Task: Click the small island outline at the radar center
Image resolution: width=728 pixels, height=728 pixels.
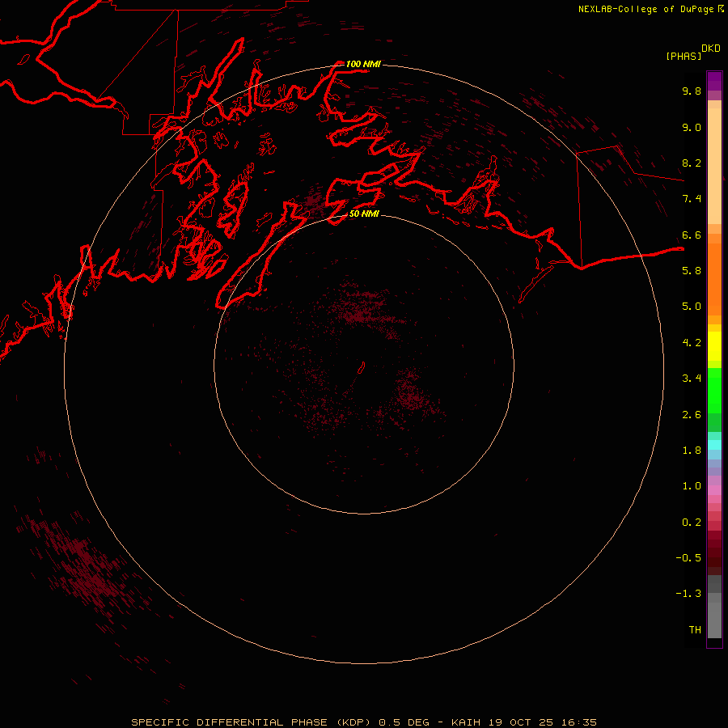Action: click(362, 368)
